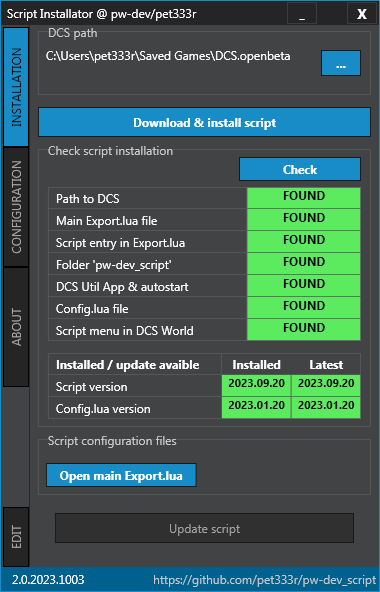
Task: Minimize the Script Installator window
Action: point(302,14)
